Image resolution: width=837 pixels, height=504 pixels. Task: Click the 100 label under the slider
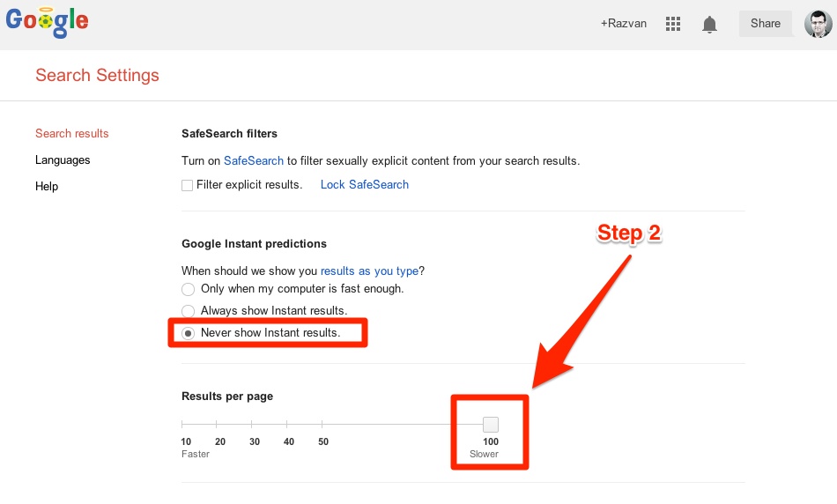click(x=491, y=441)
